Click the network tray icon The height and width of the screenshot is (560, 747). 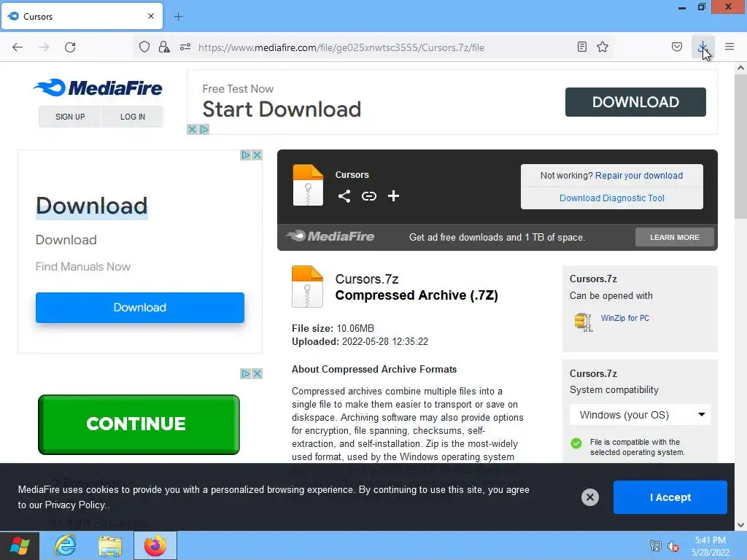coord(656,546)
